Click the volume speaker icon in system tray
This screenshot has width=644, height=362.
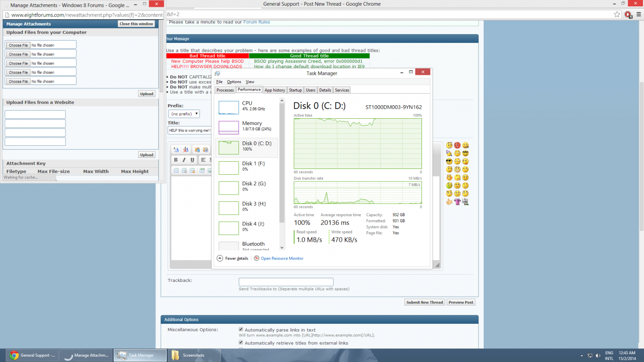(x=598, y=356)
